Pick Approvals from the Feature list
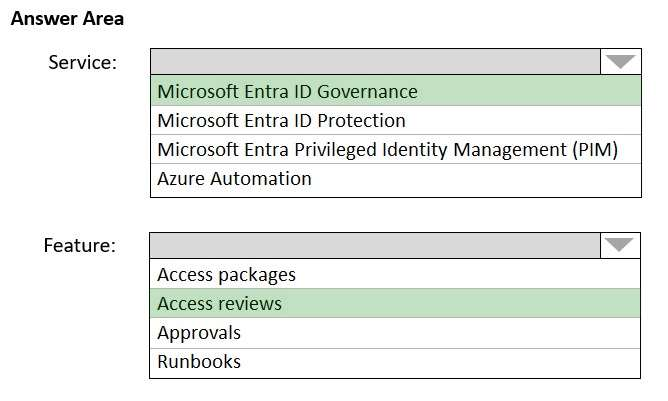The height and width of the screenshot is (401, 668). point(199,332)
